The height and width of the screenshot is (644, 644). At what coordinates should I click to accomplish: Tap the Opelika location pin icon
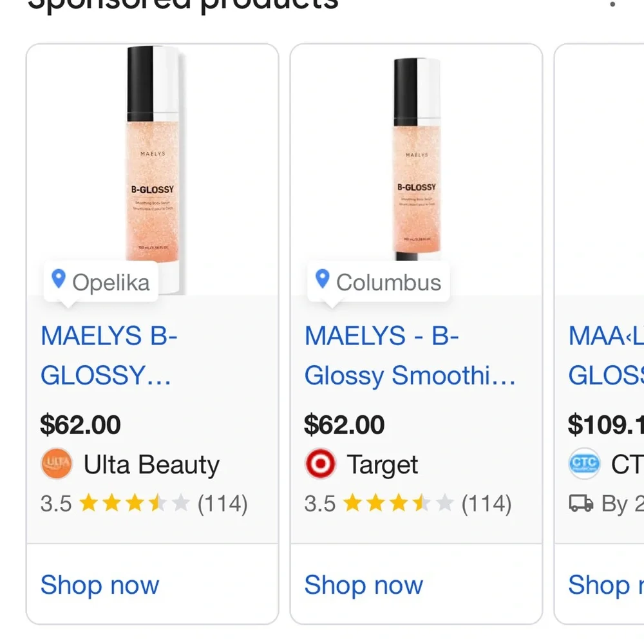59,279
